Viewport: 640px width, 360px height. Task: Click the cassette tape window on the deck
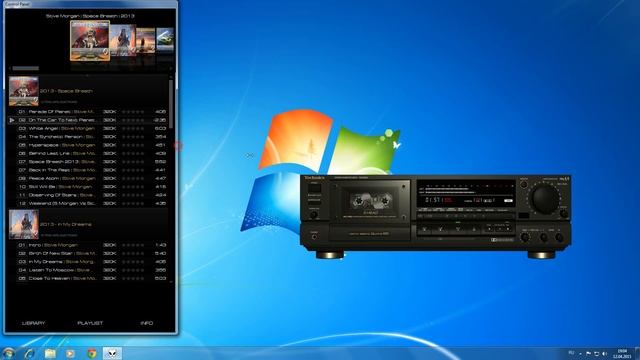tap(371, 201)
